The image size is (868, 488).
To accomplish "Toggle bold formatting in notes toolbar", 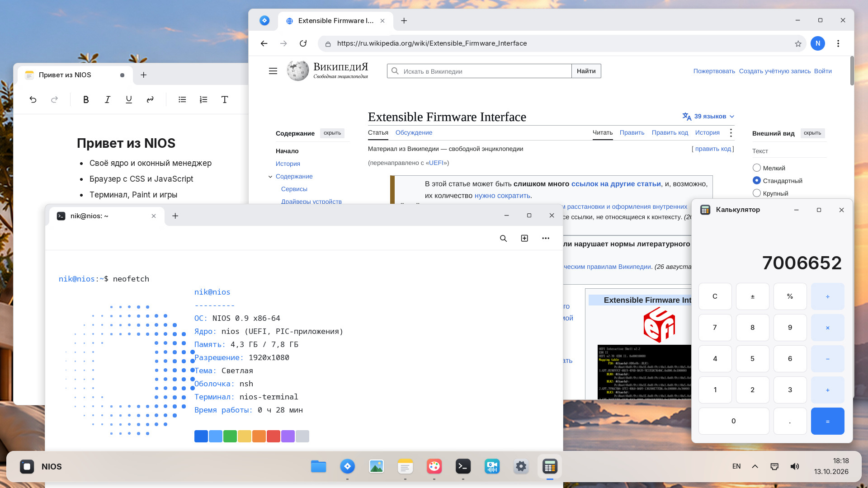I will [x=86, y=99].
